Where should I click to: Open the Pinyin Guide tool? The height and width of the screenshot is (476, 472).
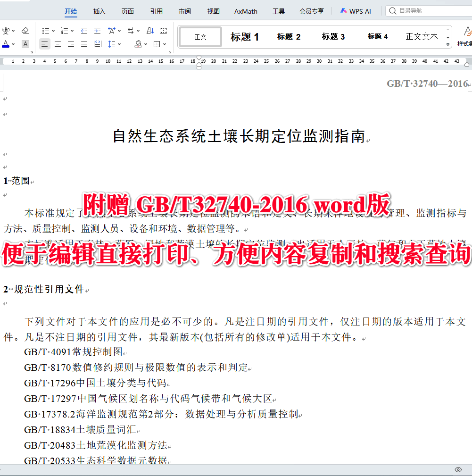click(x=6, y=30)
